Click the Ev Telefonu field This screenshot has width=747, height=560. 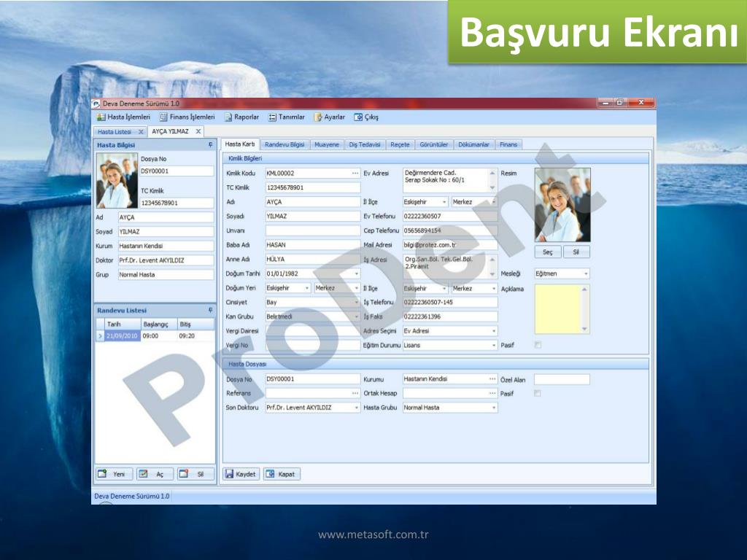[449, 216]
